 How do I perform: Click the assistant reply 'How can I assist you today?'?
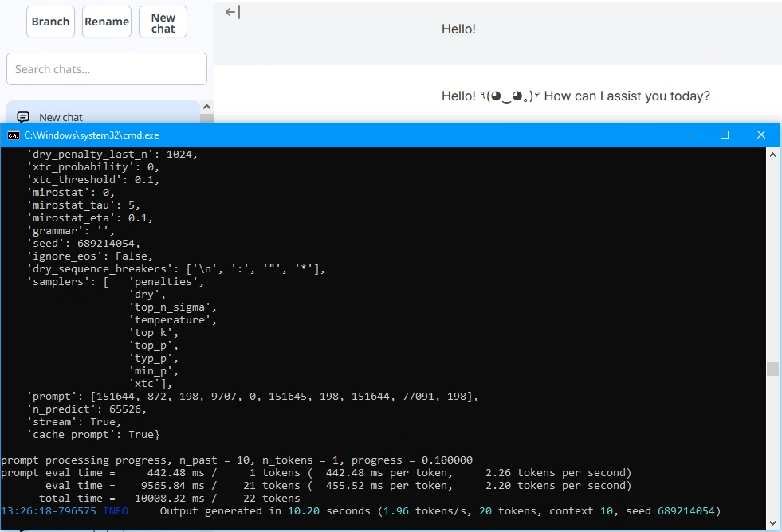coord(627,96)
